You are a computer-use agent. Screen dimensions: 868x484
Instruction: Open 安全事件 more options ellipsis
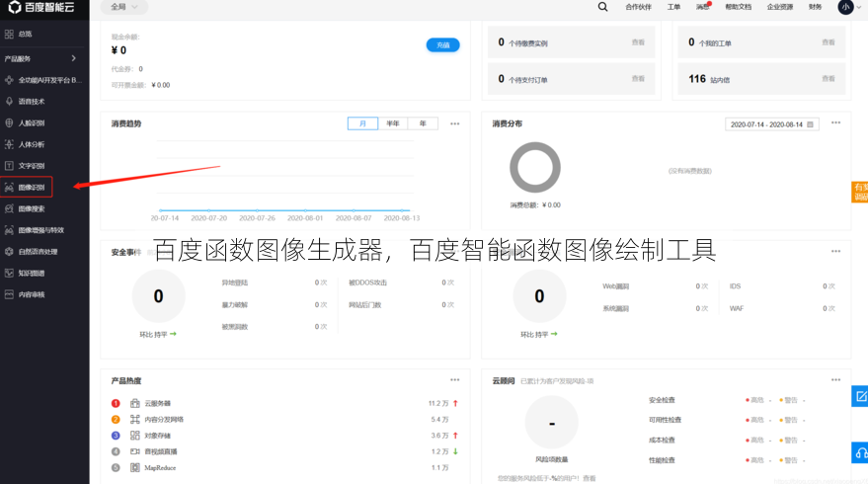(x=455, y=251)
